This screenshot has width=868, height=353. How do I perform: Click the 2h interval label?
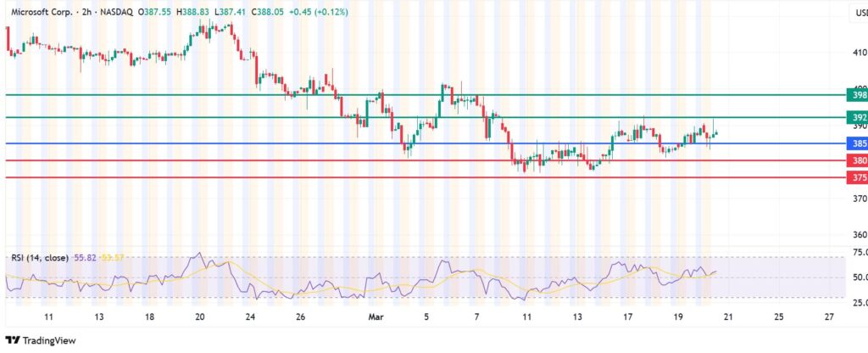click(x=86, y=13)
